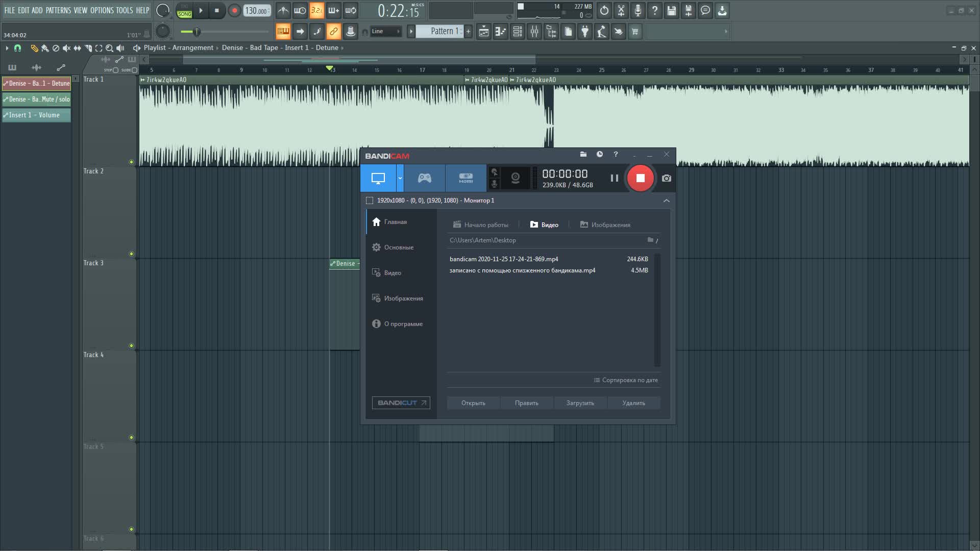This screenshot has width=980, height=551.
Task: Toggle loop recording icon
Action: click(x=350, y=10)
